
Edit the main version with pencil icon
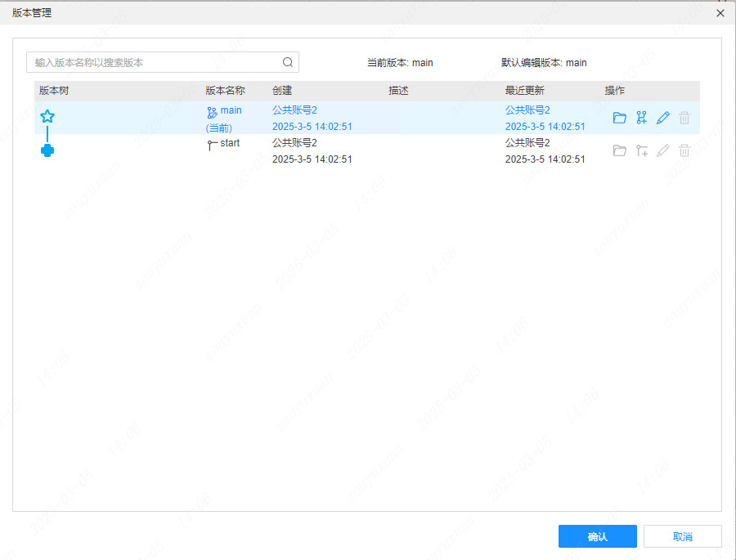pyautogui.click(x=662, y=117)
